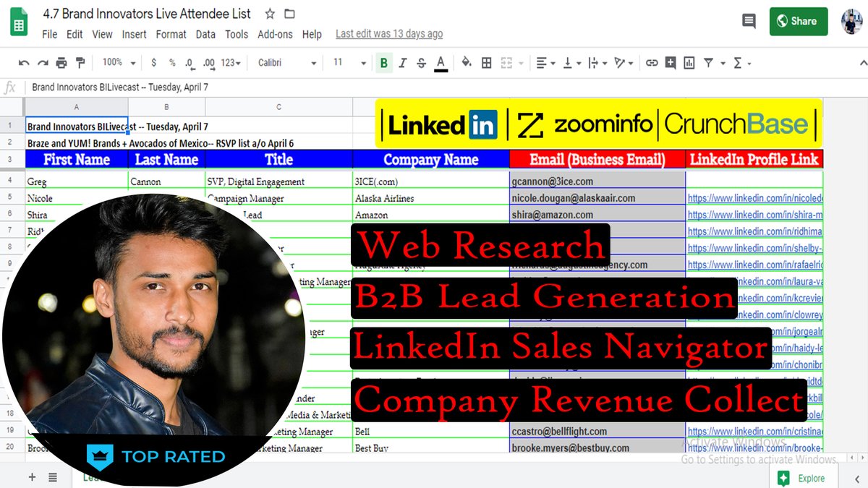Open the more number formats 123 dropdown
Viewport: 868px width, 488px height.
tap(231, 63)
